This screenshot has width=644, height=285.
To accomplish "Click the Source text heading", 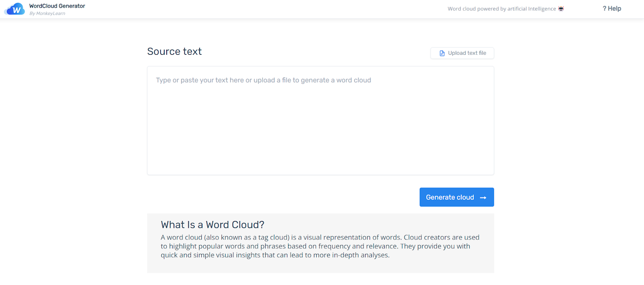I will [x=174, y=52].
